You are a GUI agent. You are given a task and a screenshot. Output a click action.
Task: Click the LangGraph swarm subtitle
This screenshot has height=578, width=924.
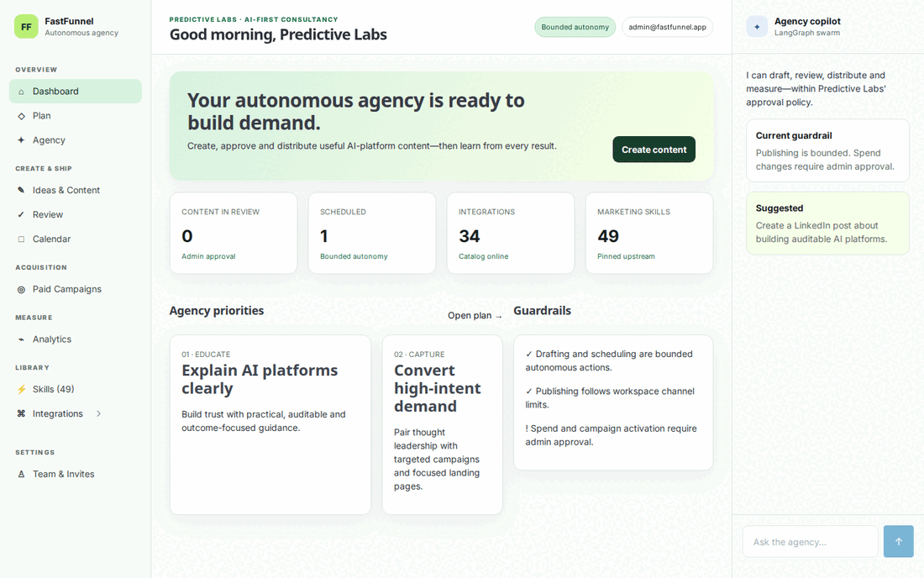click(x=806, y=33)
